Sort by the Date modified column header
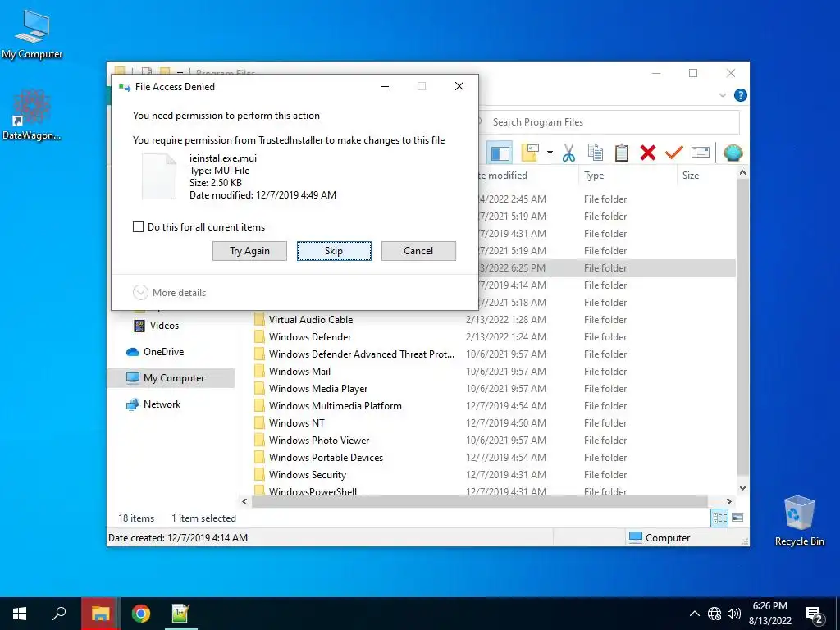This screenshot has height=630, width=840. (504, 176)
